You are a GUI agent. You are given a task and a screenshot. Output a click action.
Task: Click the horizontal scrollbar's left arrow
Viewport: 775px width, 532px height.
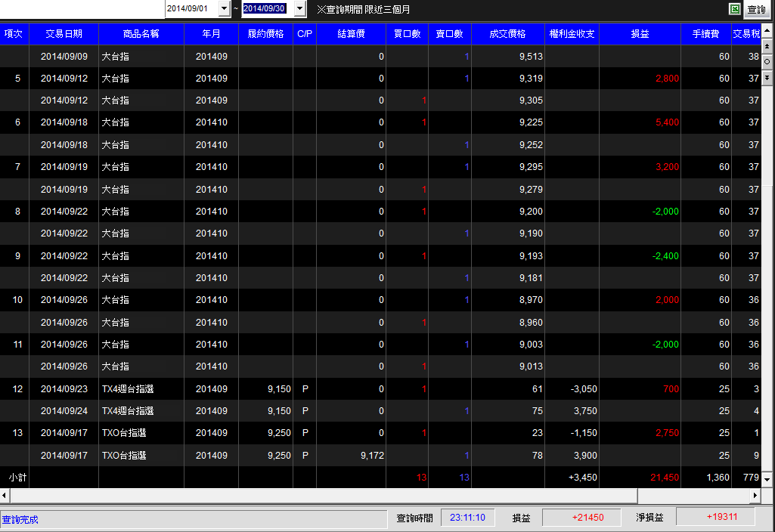(x=4, y=495)
